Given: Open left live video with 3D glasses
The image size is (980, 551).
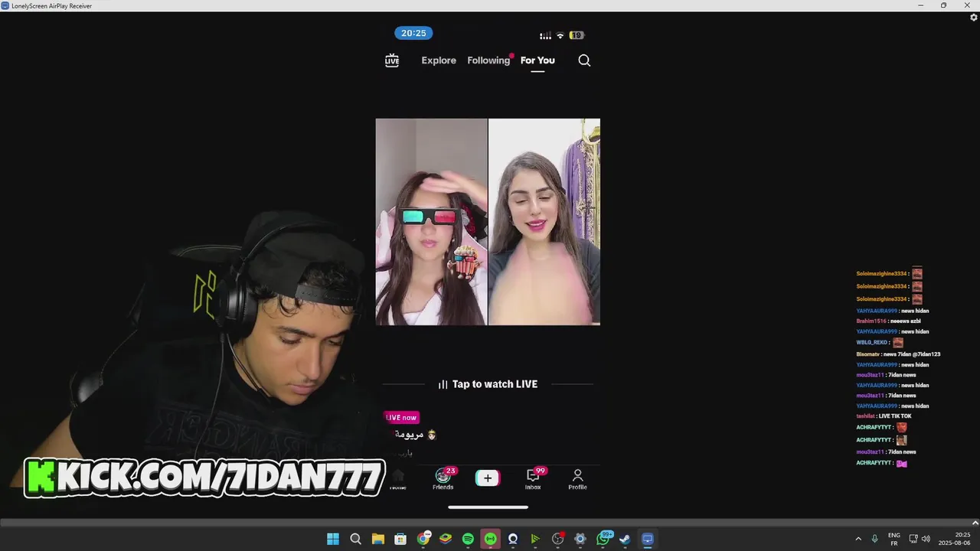Looking at the screenshot, I should (x=431, y=222).
